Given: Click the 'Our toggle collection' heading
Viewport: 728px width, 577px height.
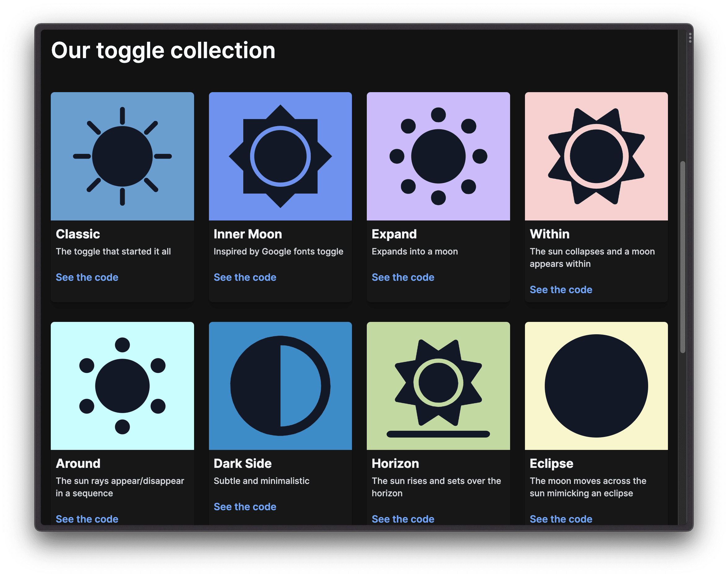Looking at the screenshot, I should point(163,51).
